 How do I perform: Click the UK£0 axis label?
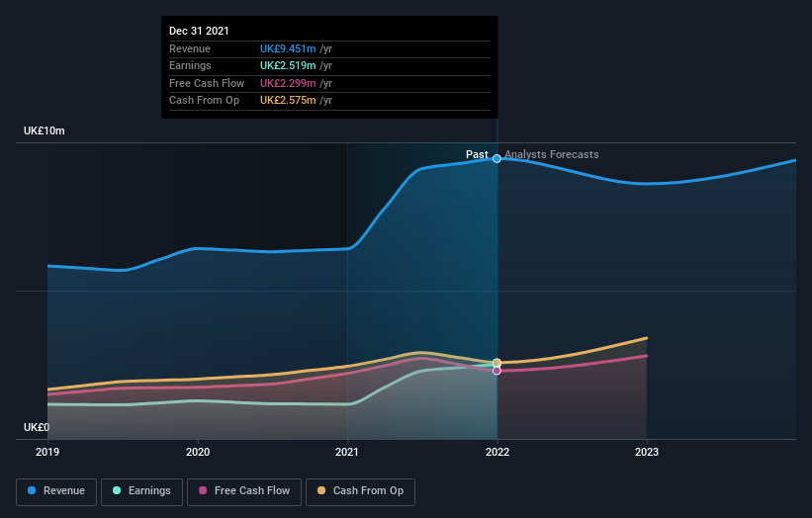pos(37,427)
